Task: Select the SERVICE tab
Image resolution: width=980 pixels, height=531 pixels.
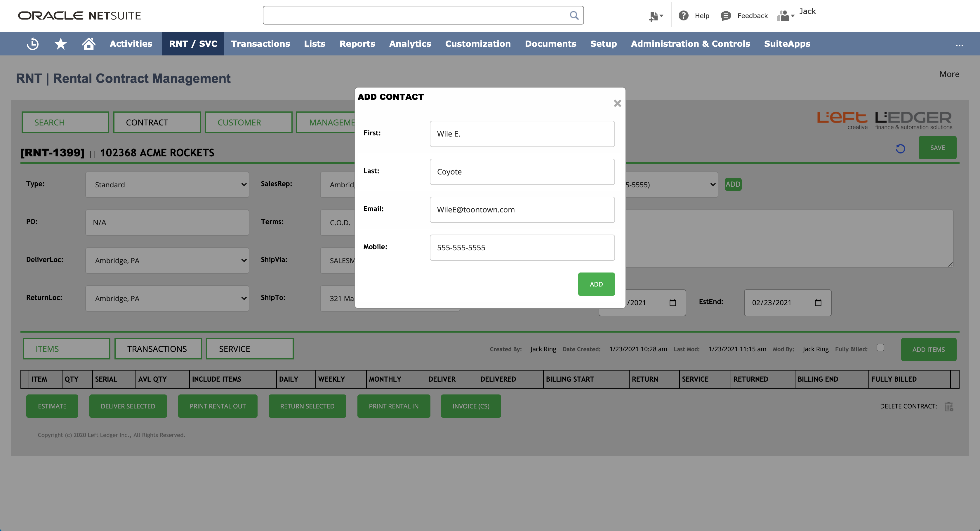Action: point(250,349)
